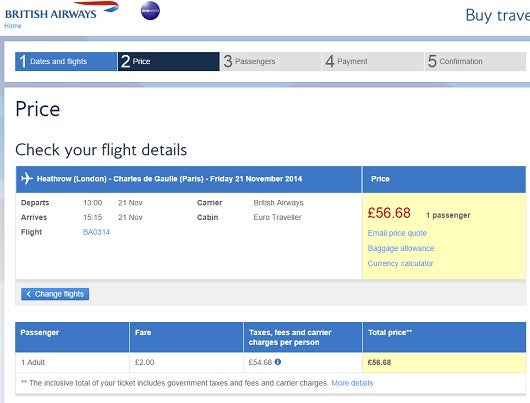Open Currency calculator link
Image resolution: width=530 pixels, height=403 pixels.
coord(400,263)
